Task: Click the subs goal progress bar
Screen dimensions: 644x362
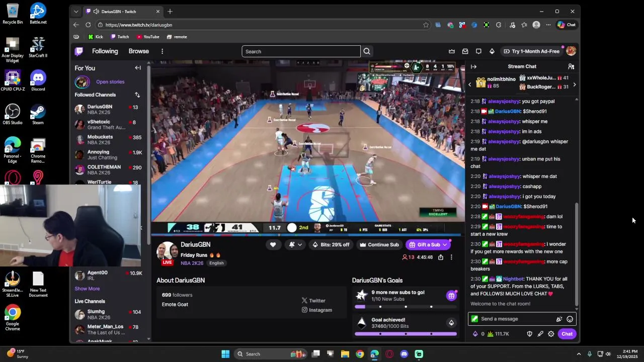Action: point(406,307)
